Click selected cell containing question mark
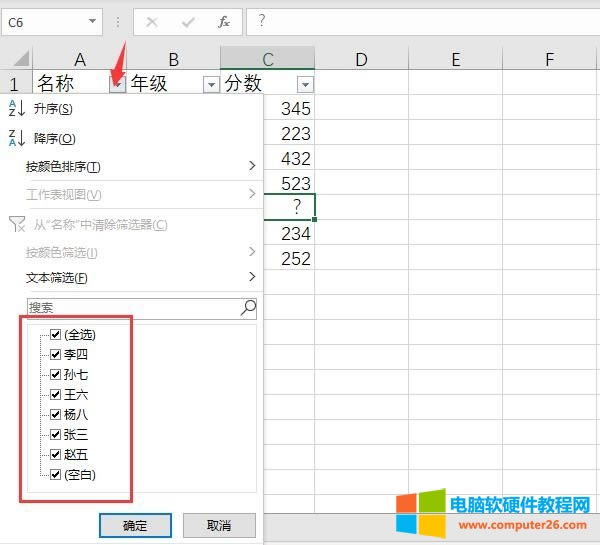600x545 pixels. (x=289, y=207)
